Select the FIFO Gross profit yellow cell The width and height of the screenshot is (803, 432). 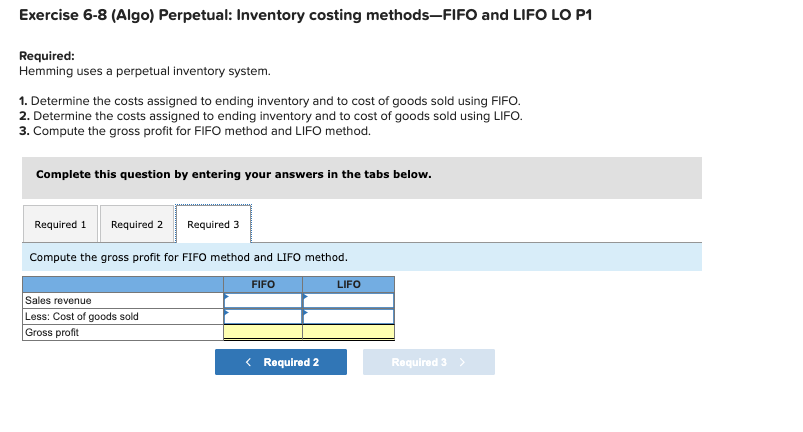[x=263, y=332]
